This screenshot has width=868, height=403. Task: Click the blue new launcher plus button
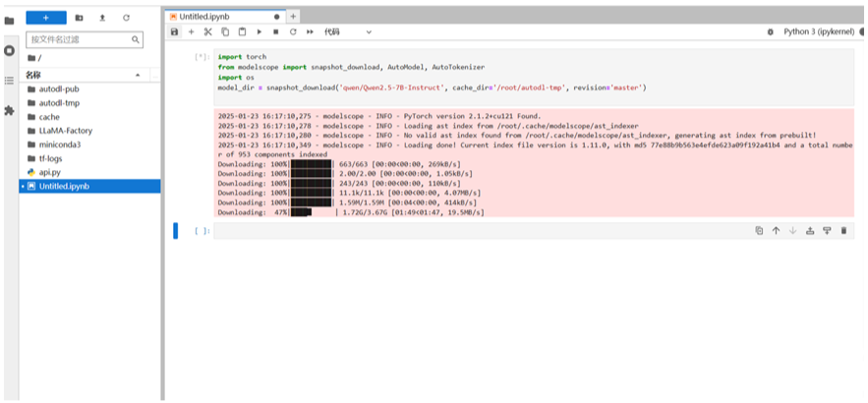click(x=46, y=18)
